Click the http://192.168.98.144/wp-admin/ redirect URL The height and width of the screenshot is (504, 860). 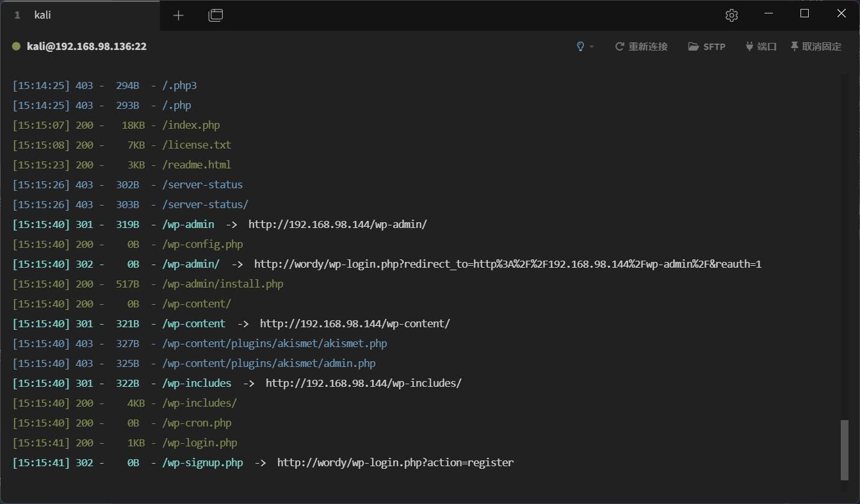click(x=337, y=224)
